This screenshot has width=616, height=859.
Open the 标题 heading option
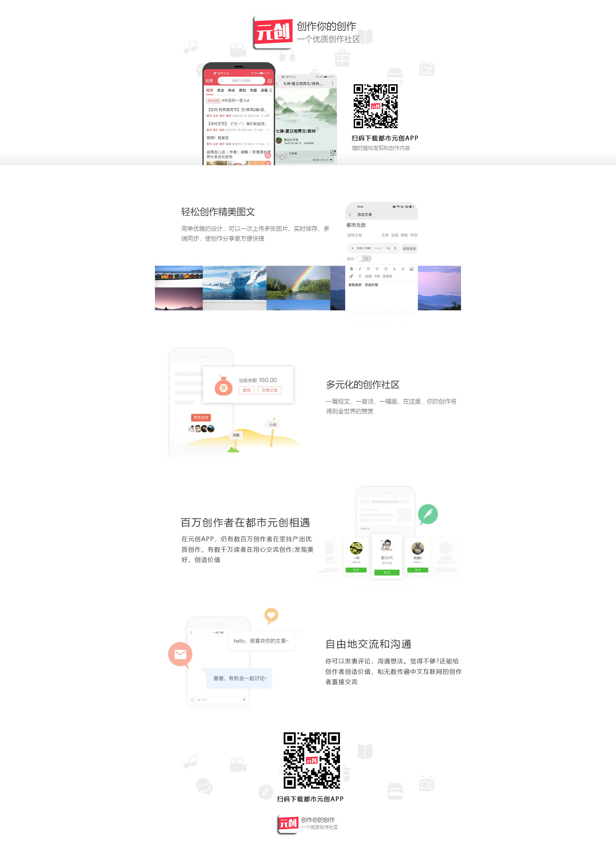[x=369, y=276]
